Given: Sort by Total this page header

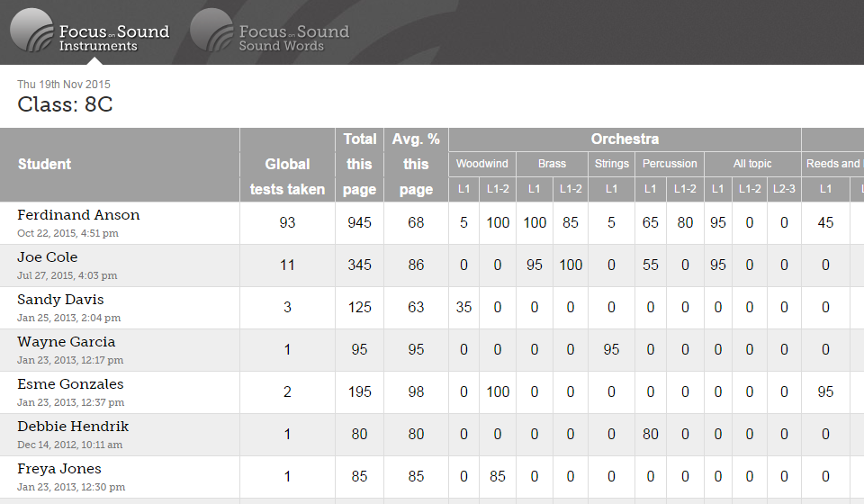Looking at the screenshot, I should tap(359, 164).
